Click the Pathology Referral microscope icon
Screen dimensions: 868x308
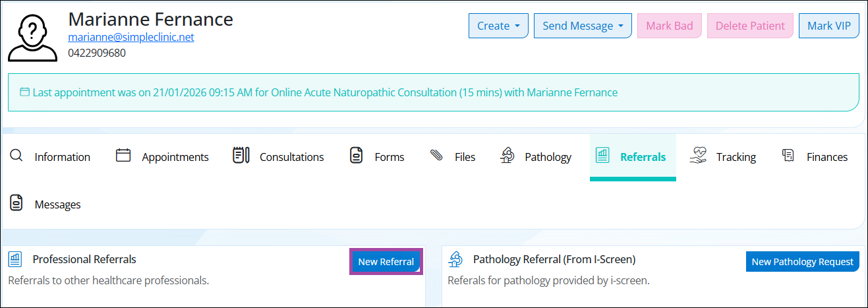click(455, 259)
